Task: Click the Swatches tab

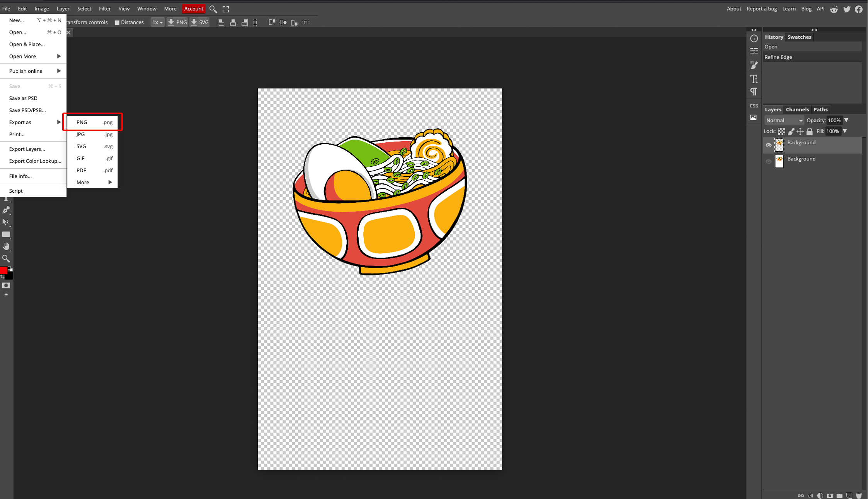Action: (800, 37)
